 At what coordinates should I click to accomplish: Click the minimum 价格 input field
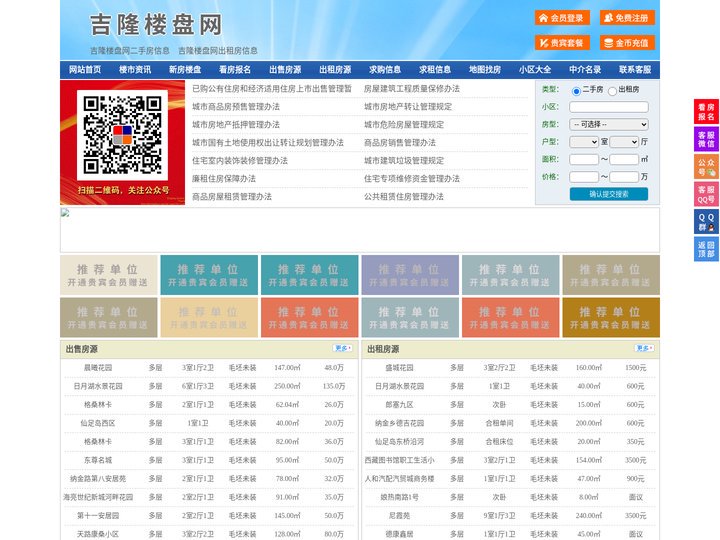pos(584,177)
